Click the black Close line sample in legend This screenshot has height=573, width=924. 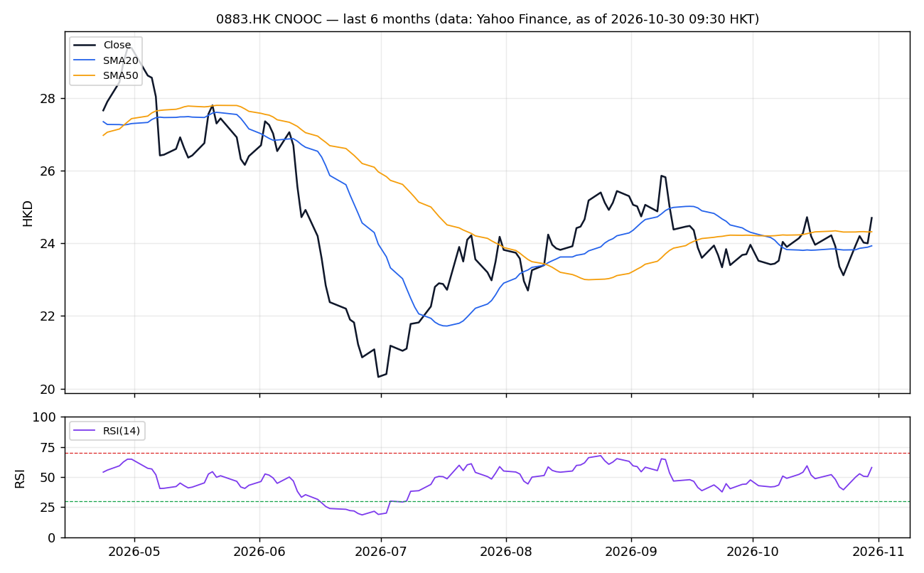(x=86, y=45)
